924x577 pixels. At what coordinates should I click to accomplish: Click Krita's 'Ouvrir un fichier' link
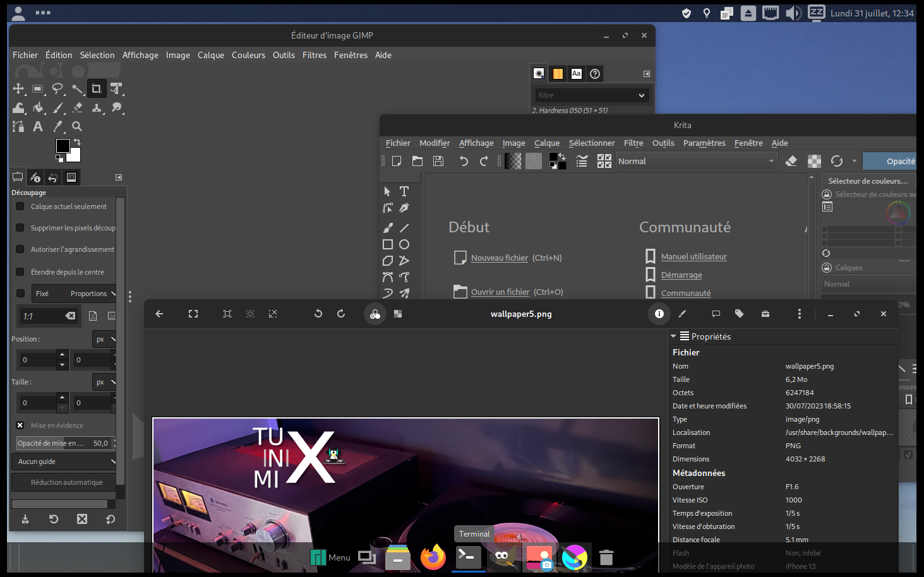[500, 292]
